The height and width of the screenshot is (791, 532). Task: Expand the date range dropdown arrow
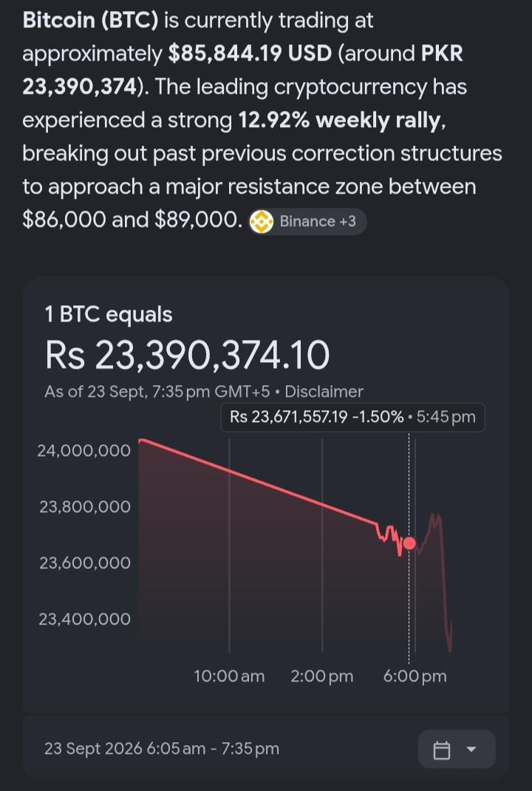point(471,750)
